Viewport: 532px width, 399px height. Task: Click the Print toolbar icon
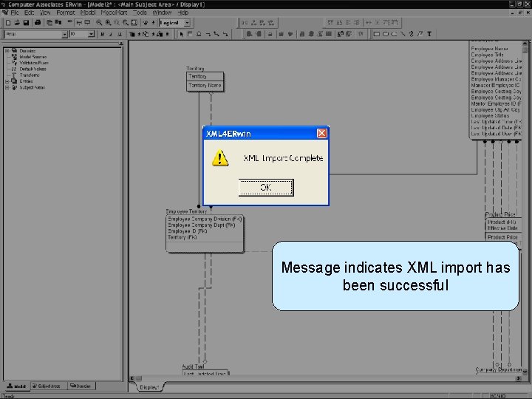tap(38, 23)
